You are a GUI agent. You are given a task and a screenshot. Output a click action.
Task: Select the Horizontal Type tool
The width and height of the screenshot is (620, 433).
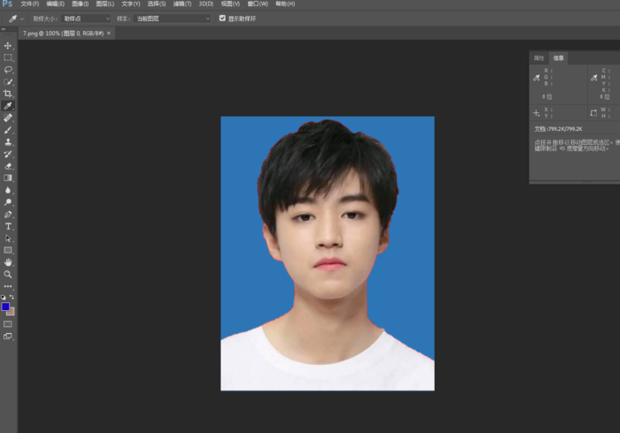coord(8,226)
